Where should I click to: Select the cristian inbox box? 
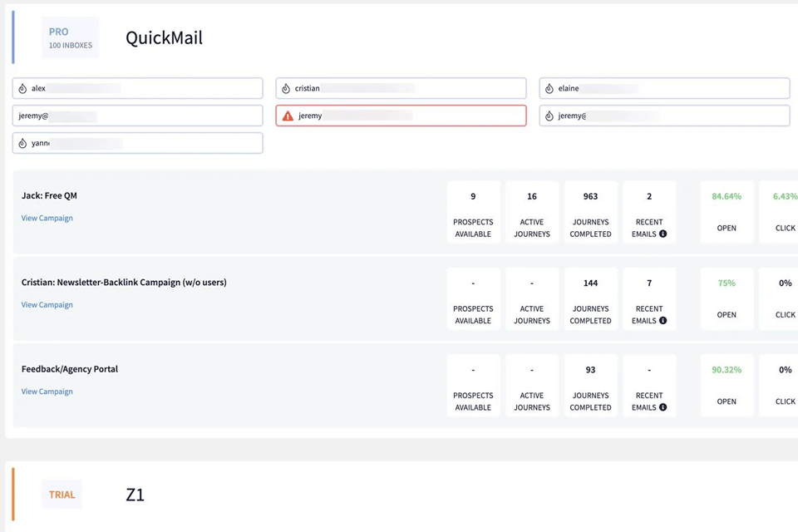[401, 88]
